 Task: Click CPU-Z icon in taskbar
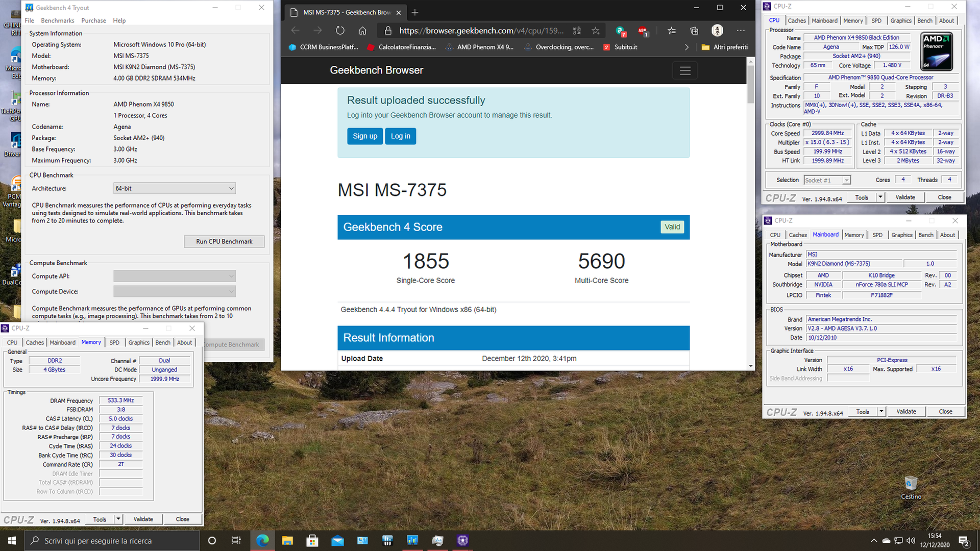[x=462, y=540]
